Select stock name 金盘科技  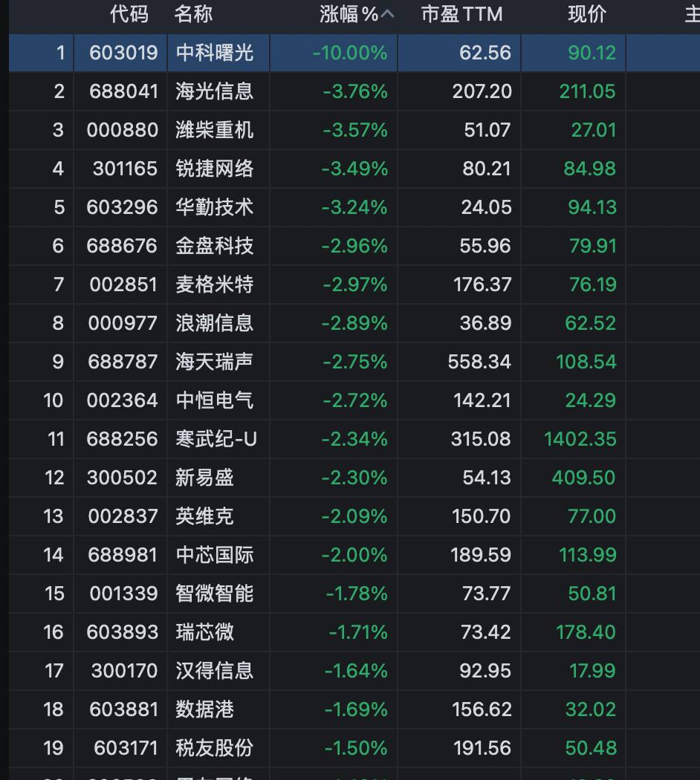pos(215,246)
